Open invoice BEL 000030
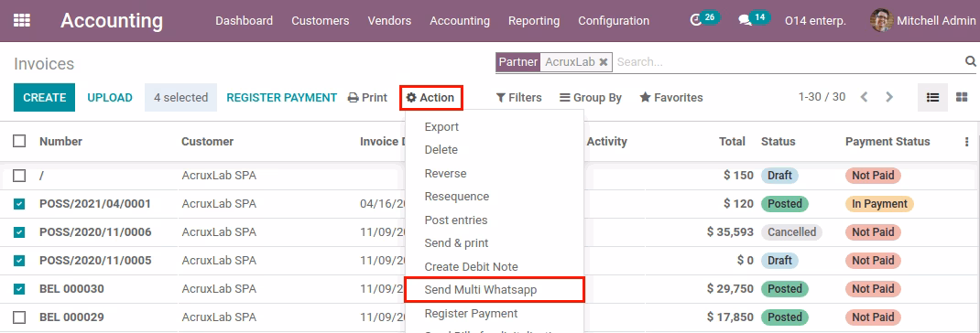980x333 pixels. [71, 289]
